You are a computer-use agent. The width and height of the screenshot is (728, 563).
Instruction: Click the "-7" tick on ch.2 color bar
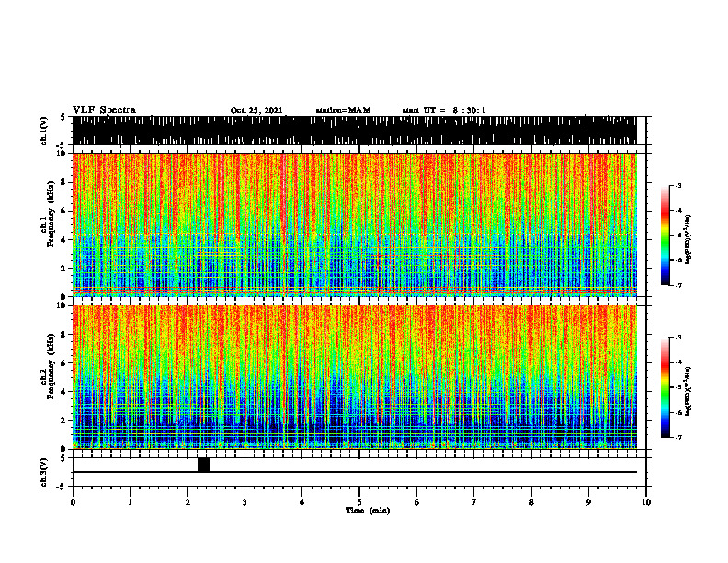(x=677, y=437)
